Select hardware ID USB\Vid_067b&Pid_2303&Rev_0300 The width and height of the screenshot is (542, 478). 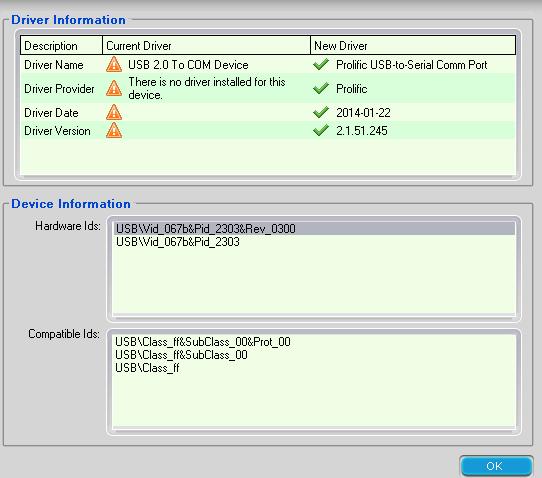click(314, 229)
